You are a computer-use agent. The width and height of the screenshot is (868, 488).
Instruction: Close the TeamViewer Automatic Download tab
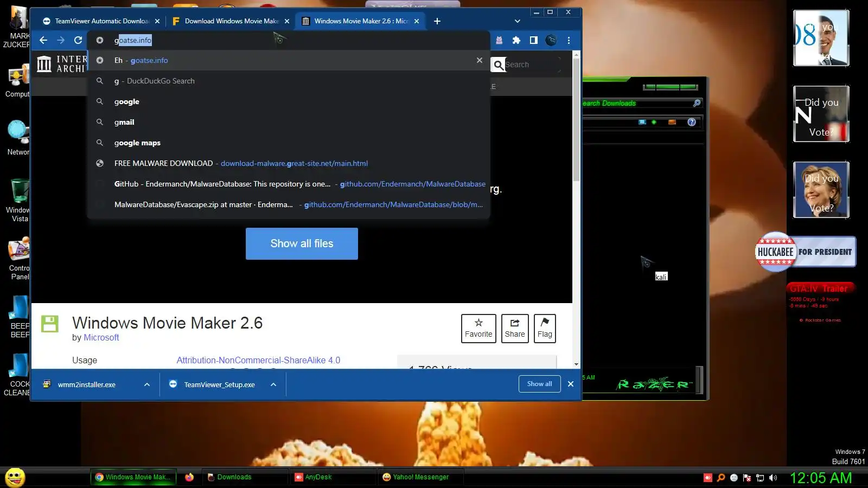tap(157, 21)
